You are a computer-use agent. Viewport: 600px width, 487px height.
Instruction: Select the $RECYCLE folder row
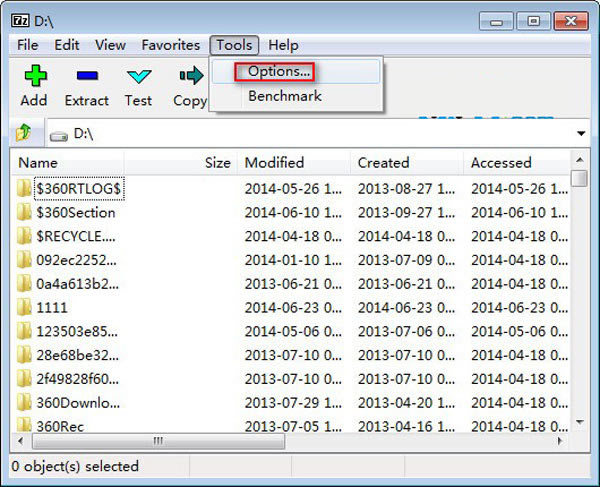[75, 236]
